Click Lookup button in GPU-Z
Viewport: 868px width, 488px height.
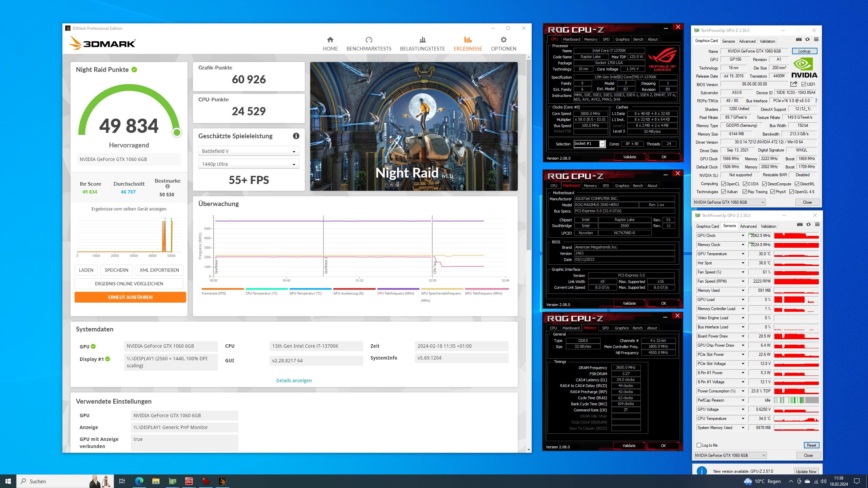coord(804,51)
